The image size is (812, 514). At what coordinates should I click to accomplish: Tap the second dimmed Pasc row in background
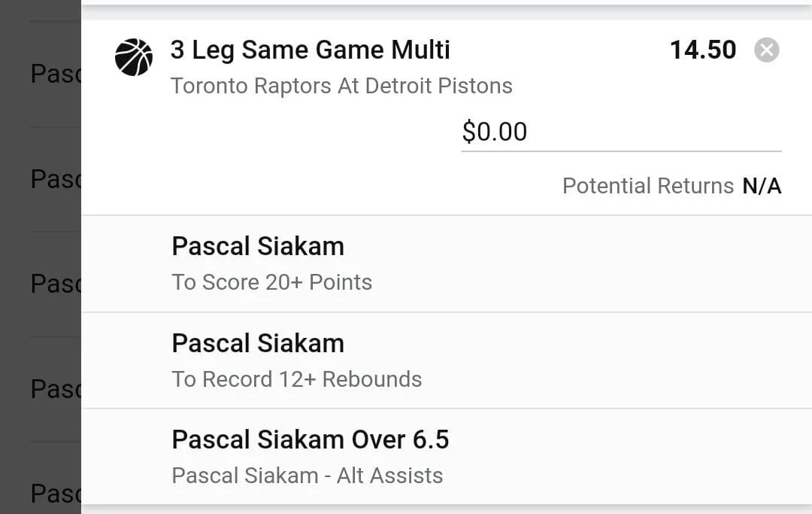55,179
